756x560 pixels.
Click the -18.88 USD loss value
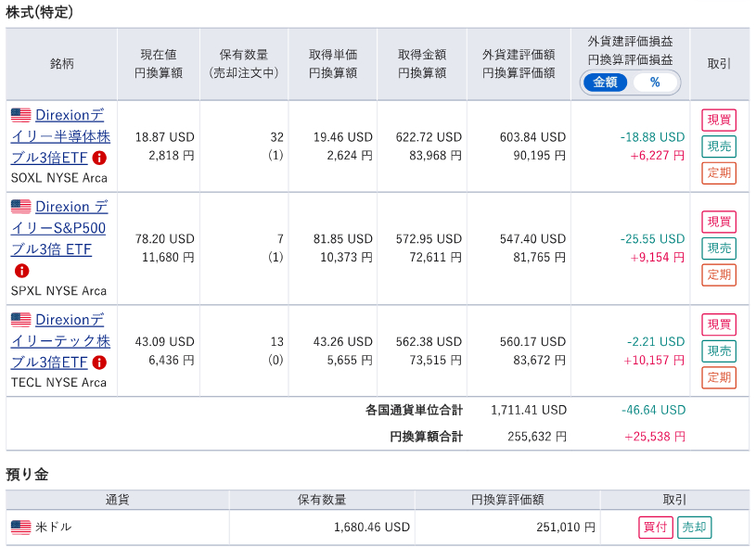(652, 137)
